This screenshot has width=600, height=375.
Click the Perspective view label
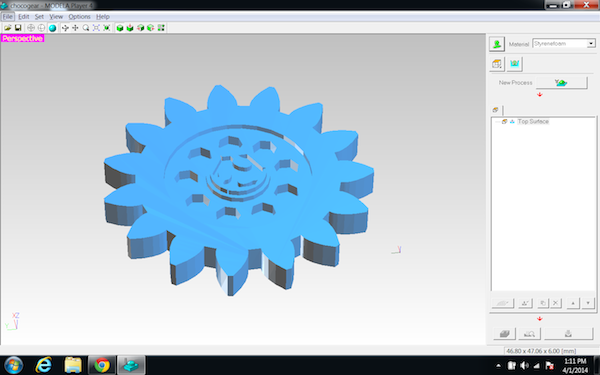click(23, 38)
